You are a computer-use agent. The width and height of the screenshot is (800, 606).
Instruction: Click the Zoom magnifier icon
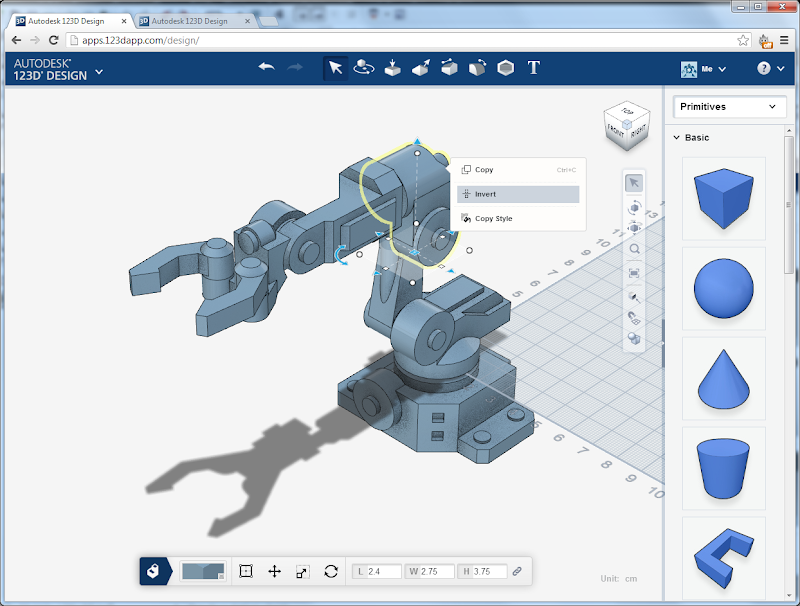[x=634, y=249]
